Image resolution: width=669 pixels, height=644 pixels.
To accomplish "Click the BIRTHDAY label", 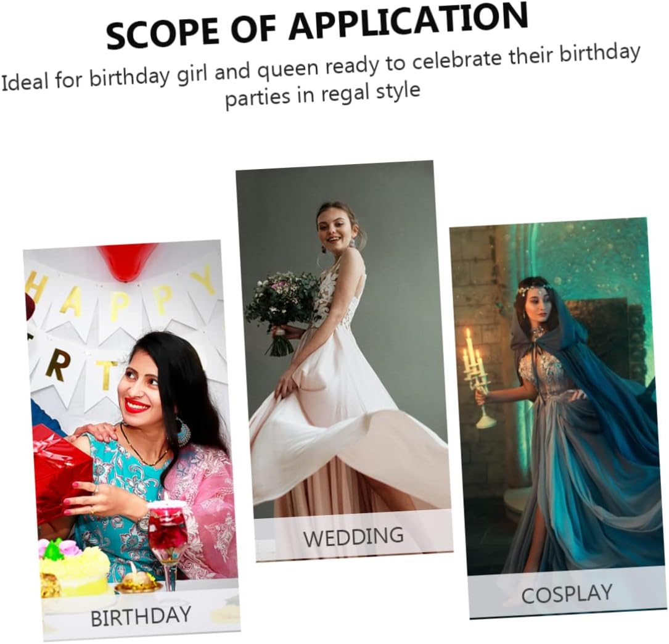I will click(141, 617).
